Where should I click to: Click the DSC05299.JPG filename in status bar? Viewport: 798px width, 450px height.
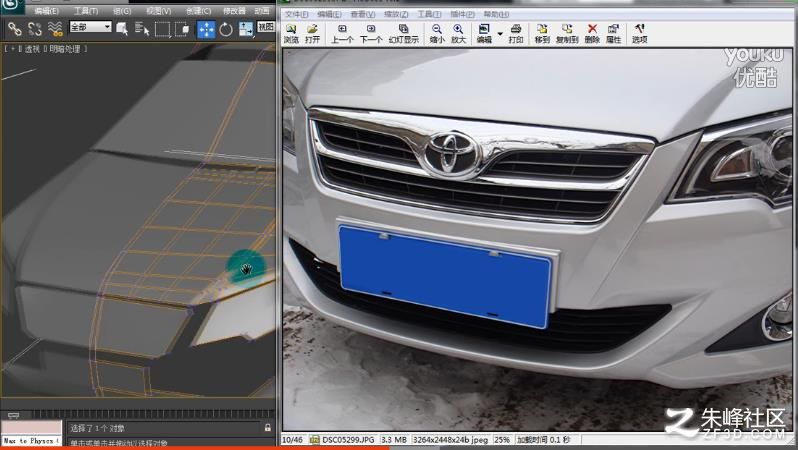348,439
